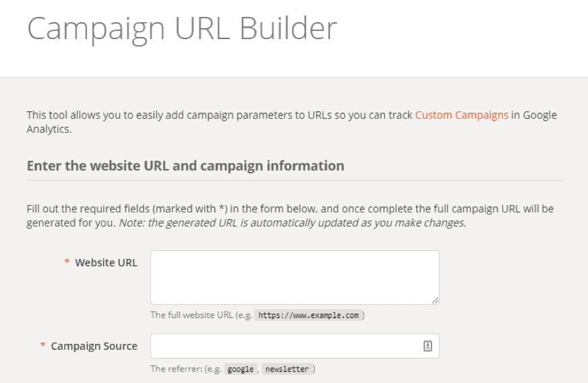Image resolution: width=588 pixels, height=383 pixels.
Task: Click the red asterisk beside Website URL
Action: (x=67, y=263)
